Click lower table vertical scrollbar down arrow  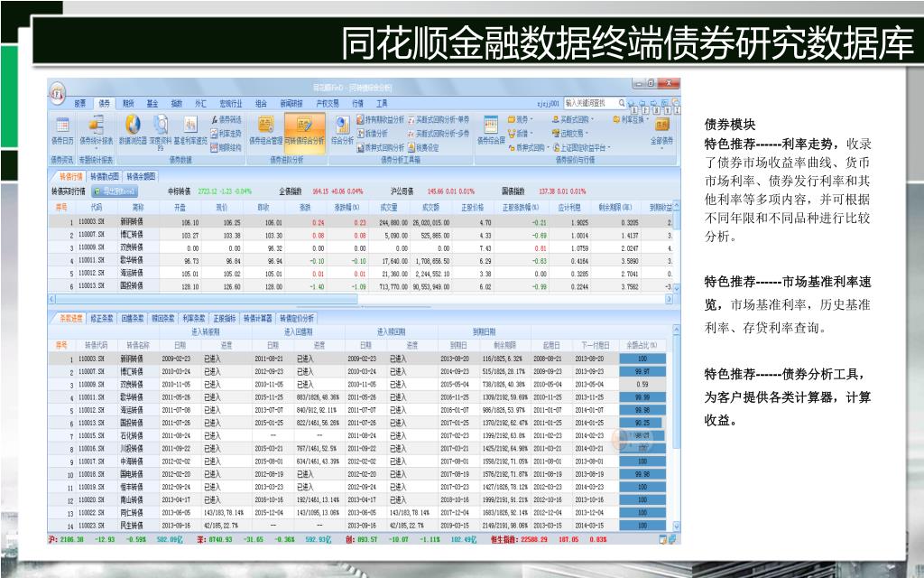pos(676,527)
